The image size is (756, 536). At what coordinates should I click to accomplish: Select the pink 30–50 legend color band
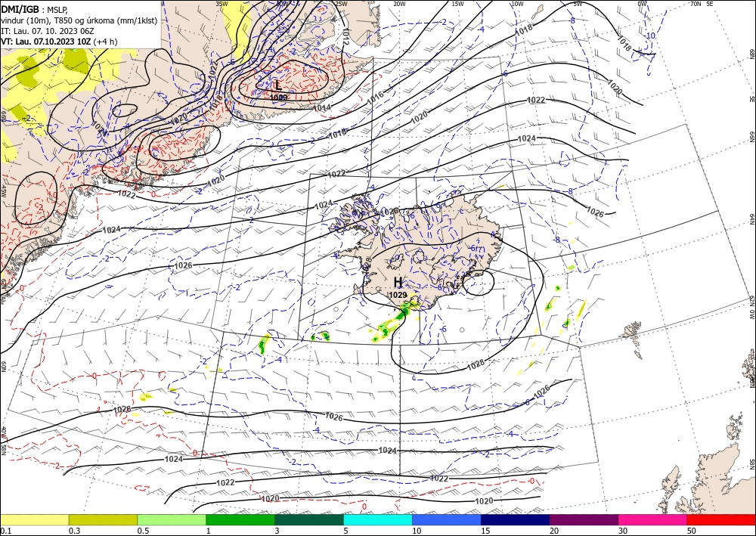(653, 519)
